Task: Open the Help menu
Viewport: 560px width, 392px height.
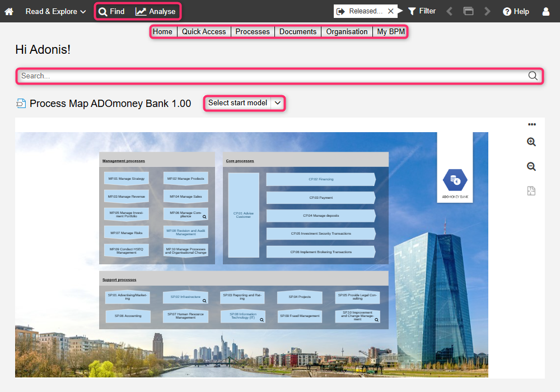Action: (516, 11)
